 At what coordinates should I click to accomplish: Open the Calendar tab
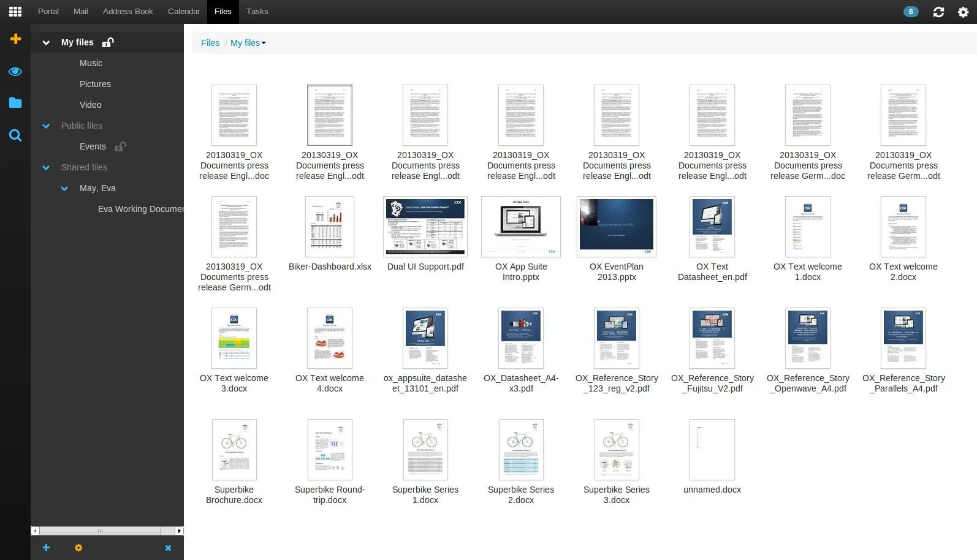(184, 12)
